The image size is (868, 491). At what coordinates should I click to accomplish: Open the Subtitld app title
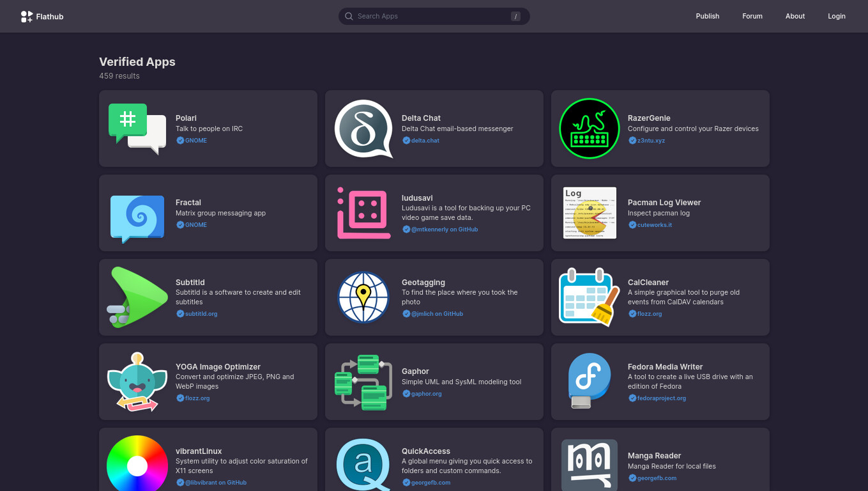click(190, 283)
